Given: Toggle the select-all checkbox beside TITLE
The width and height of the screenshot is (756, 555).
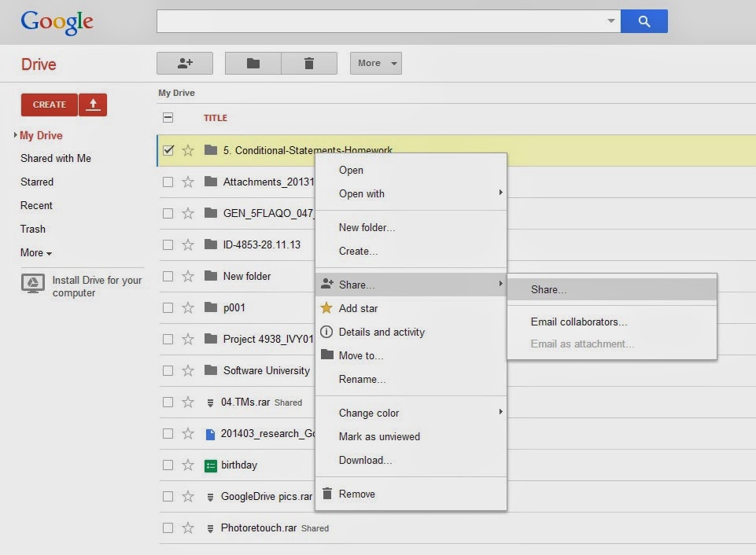Looking at the screenshot, I should point(168,118).
